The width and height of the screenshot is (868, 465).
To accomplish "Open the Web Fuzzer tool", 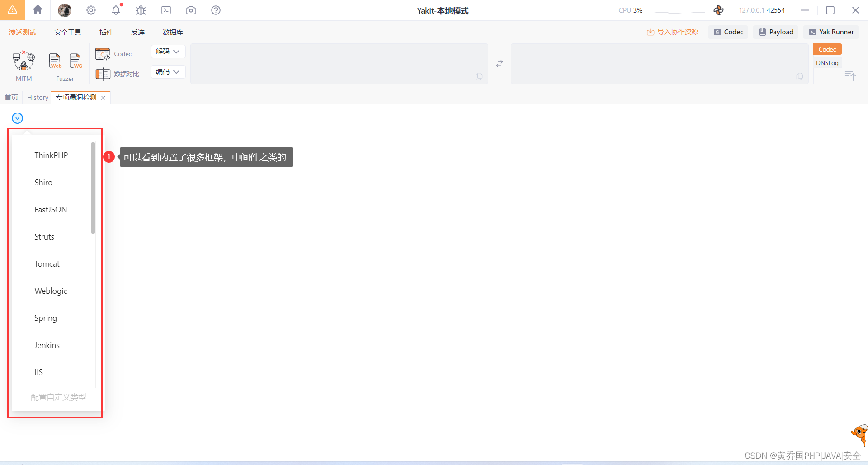I will coord(55,61).
